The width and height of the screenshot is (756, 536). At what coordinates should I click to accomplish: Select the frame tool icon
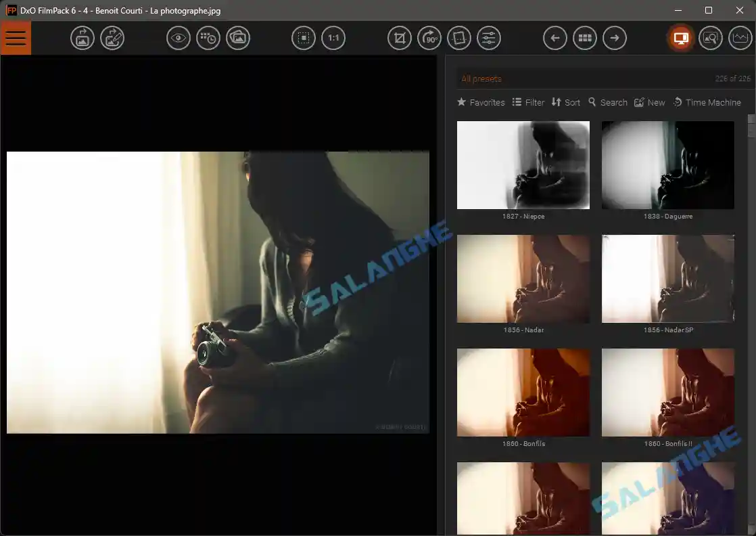(458, 38)
